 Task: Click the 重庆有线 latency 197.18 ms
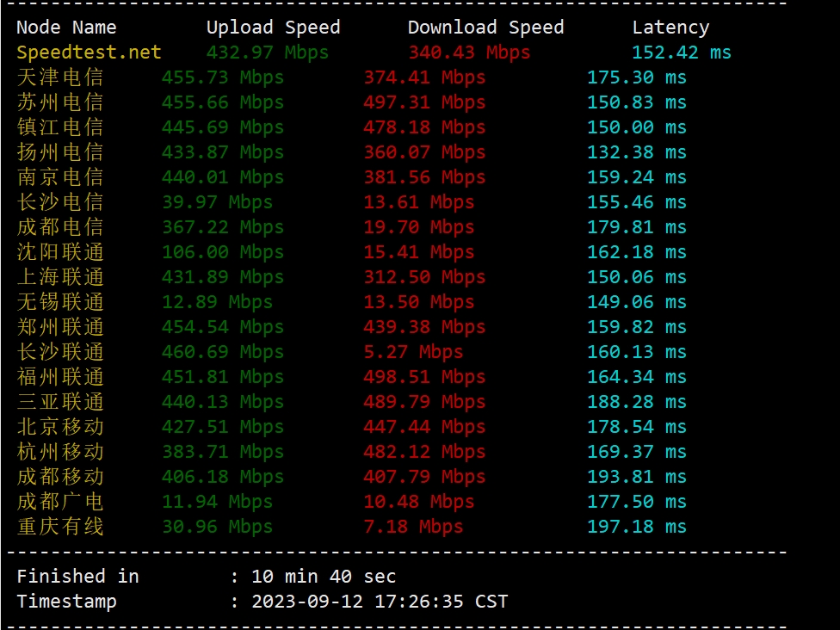(x=636, y=527)
